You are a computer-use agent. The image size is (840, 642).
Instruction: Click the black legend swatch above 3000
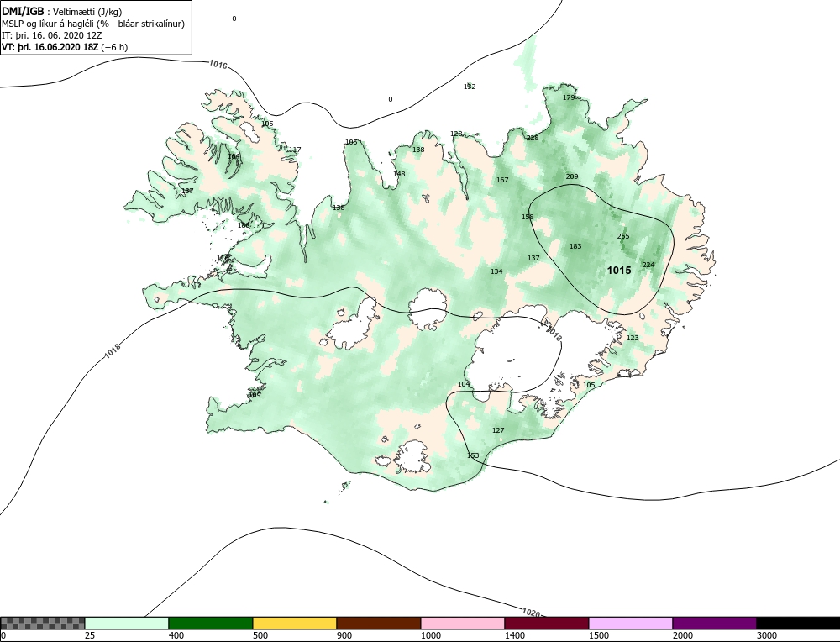[798, 624]
